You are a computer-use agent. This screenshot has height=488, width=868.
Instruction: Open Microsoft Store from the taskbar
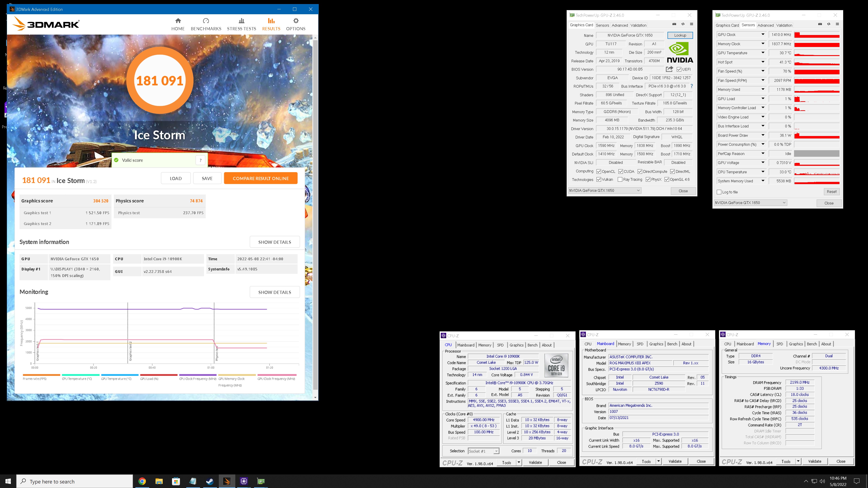[176, 481]
